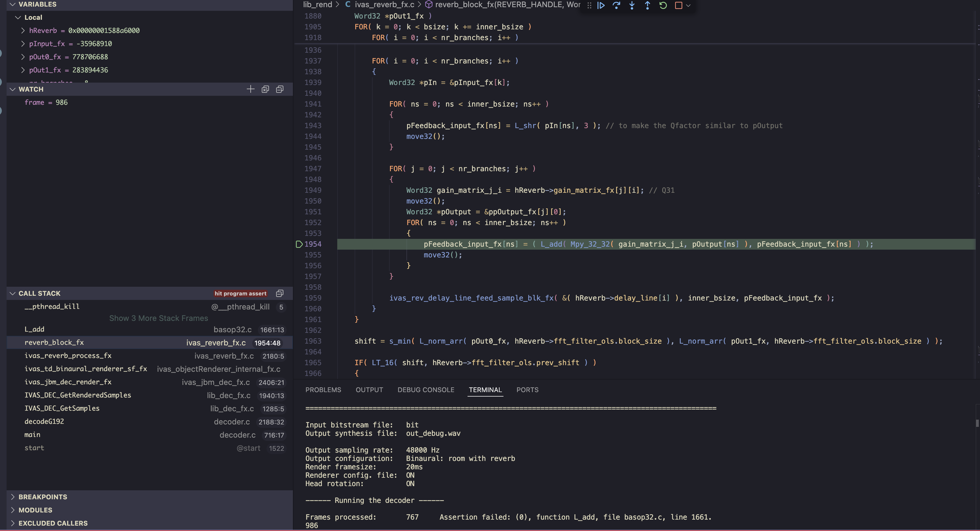Viewport: 980px width, 531px height.
Task: Copy call stack using the header icon
Action: 280,293
